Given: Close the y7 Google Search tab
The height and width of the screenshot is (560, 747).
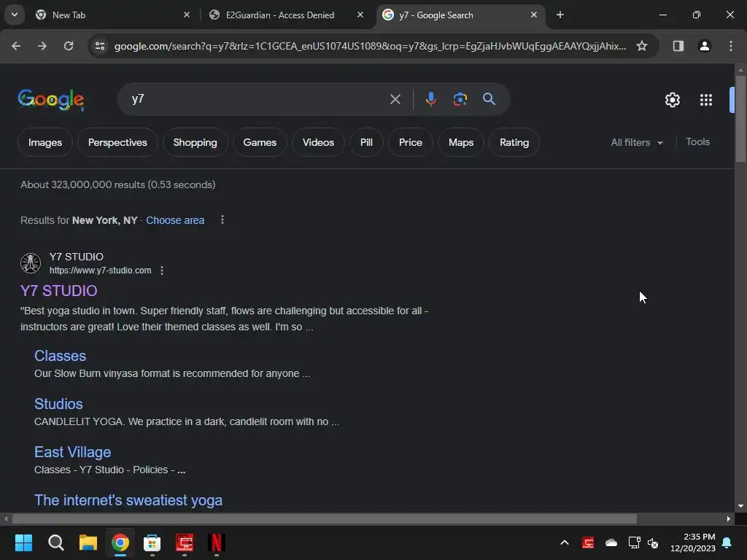Looking at the screenshot, I should tap(533, 15).
